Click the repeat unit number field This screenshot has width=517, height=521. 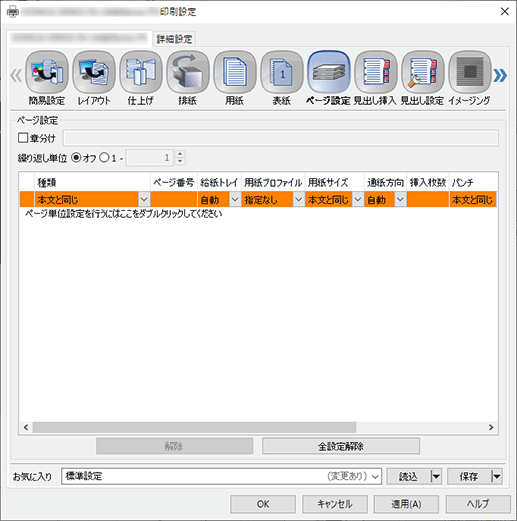149,158
